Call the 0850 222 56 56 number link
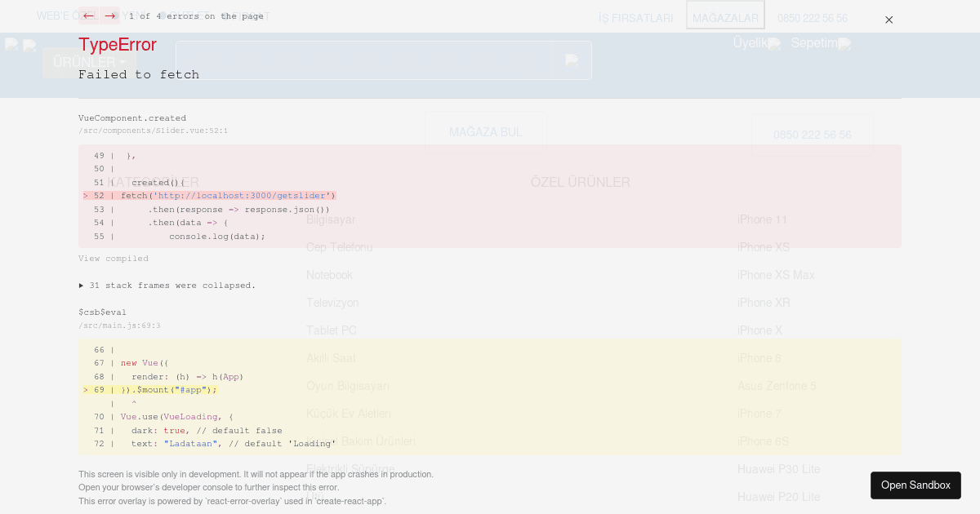This screenshot has height=514, width=980. (x=812, y=18)
